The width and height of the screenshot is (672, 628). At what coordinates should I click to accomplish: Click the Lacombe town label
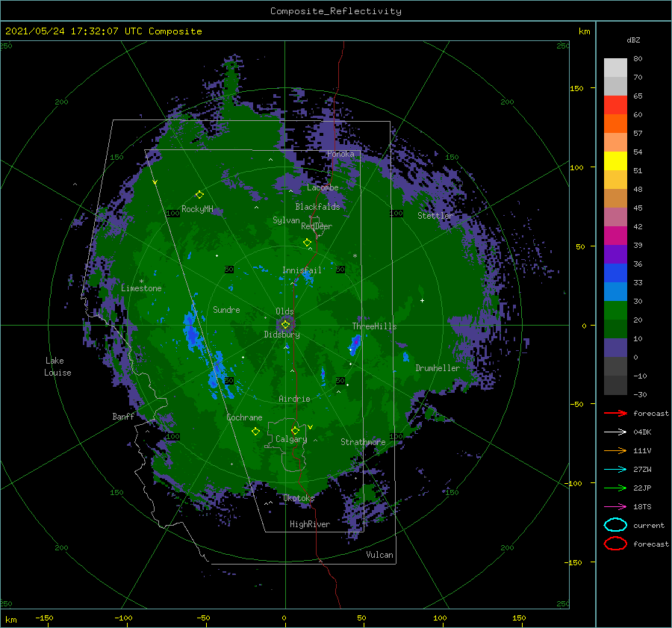pyautogui.click(x=323, y=187)
